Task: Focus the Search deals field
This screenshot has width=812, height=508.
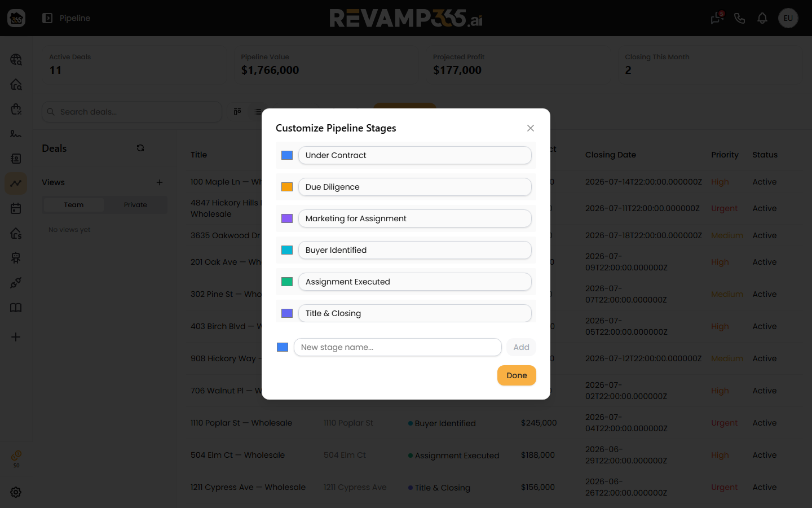Action: pyautogui.click(x=132, y=112)
